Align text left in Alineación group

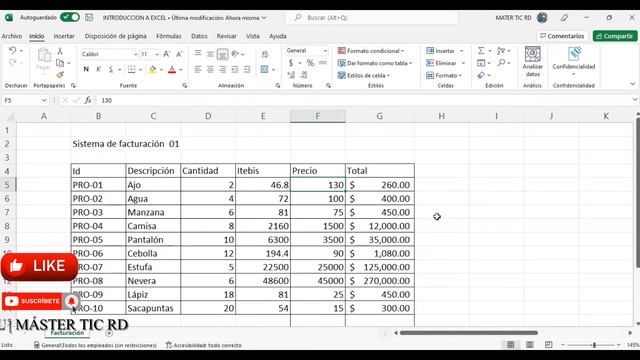[198, 70]
